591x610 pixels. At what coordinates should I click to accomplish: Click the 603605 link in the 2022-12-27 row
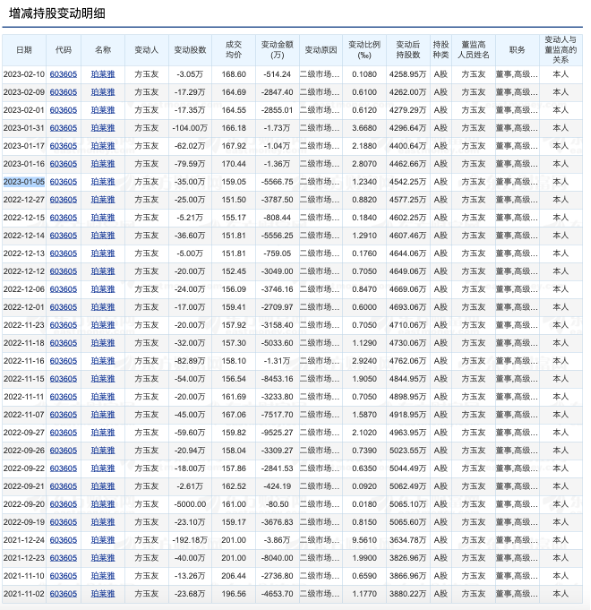point(63,200)
